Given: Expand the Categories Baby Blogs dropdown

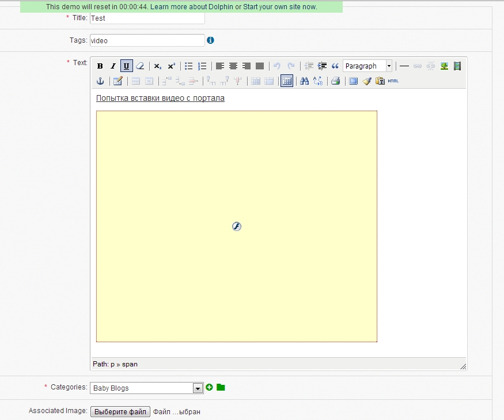Looking at the screenshot, I should tap(198, 388).
